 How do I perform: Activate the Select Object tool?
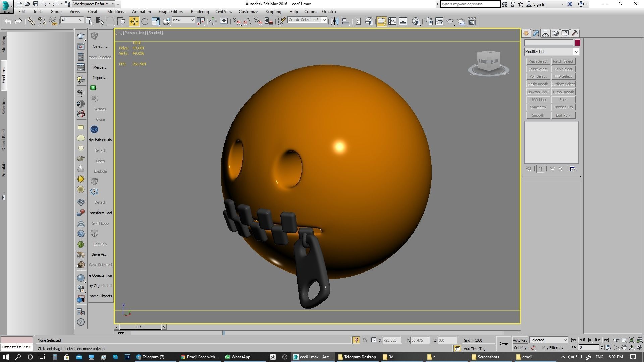(x=89, y=21)
